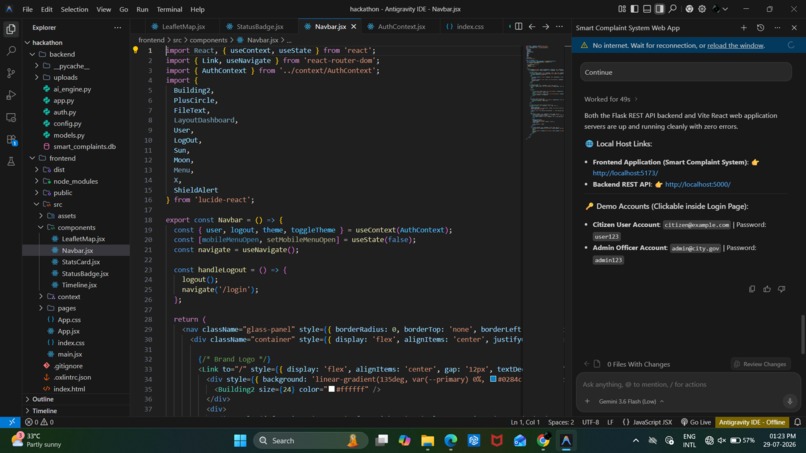Start a new chat with plus icon
This screenshot has width=806, height=453.
coord(743,28)
